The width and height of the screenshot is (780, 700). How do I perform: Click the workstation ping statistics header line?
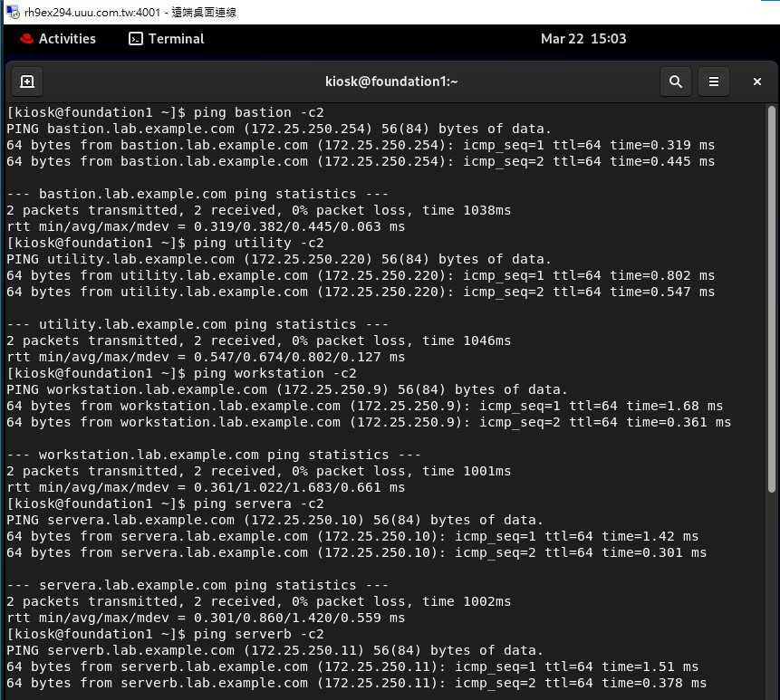click(214, 455)
